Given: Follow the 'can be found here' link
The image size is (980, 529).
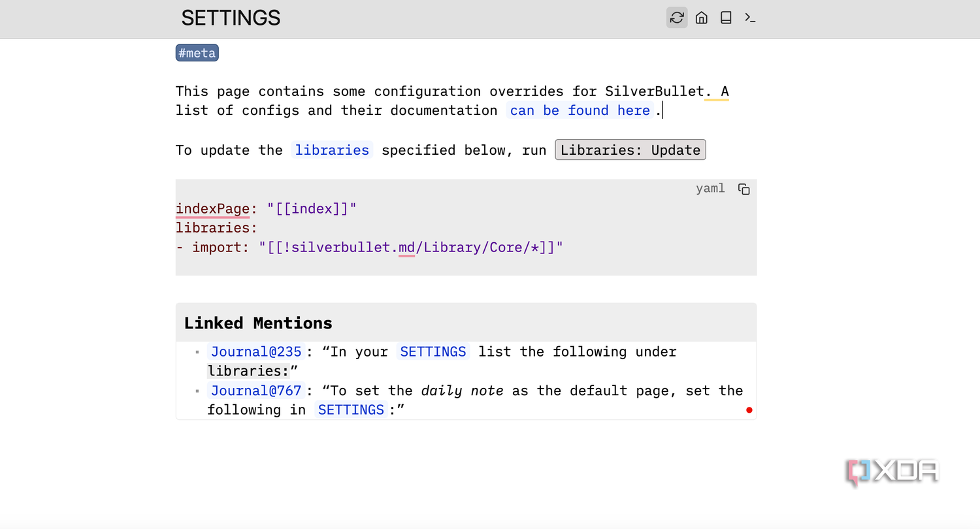Looking at the screenshot, I should (x=580, y=110).
